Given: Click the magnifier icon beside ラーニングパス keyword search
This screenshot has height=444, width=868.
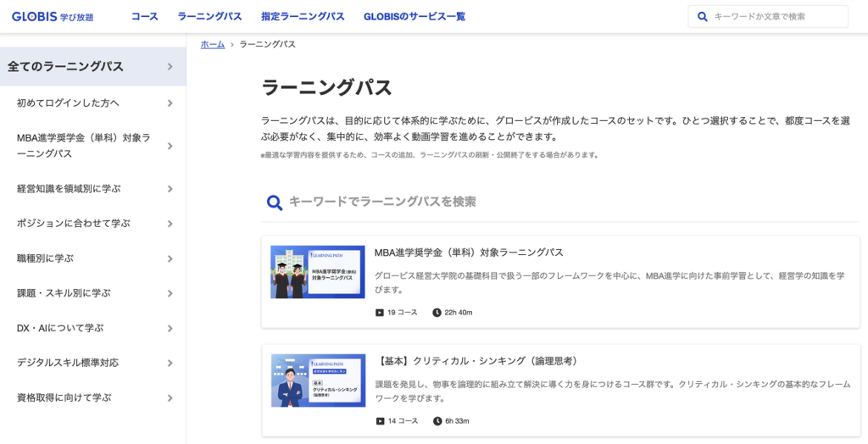Looking at the screenshot, I should click(275, 203).
